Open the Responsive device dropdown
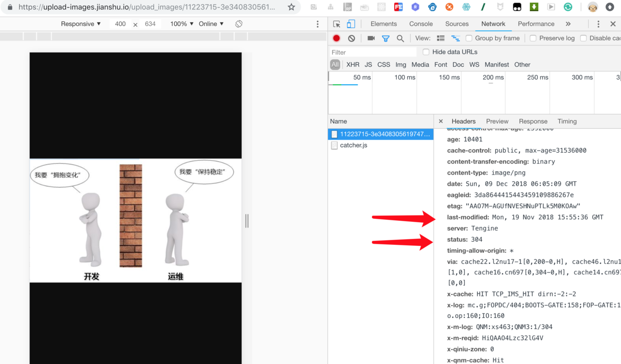621x364 pixels. (x=81, y=24)
